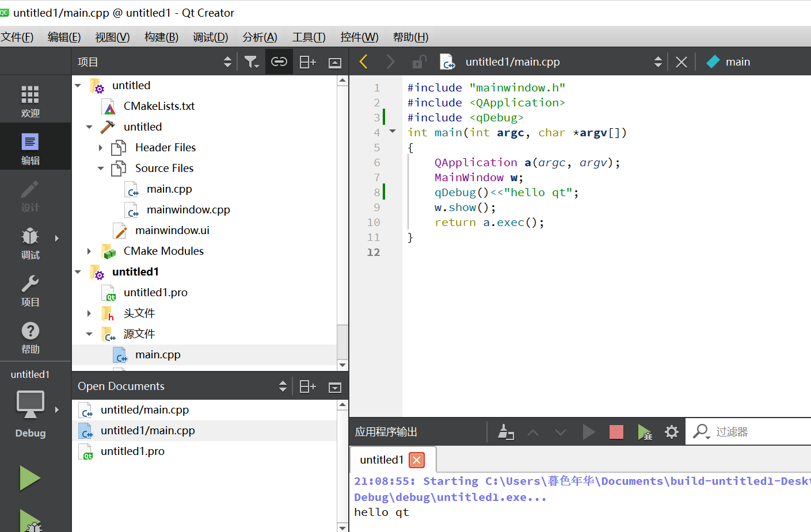Collapse the top-level untitled project
This screenshot has width=811, height=532.
tap(78, 86)
